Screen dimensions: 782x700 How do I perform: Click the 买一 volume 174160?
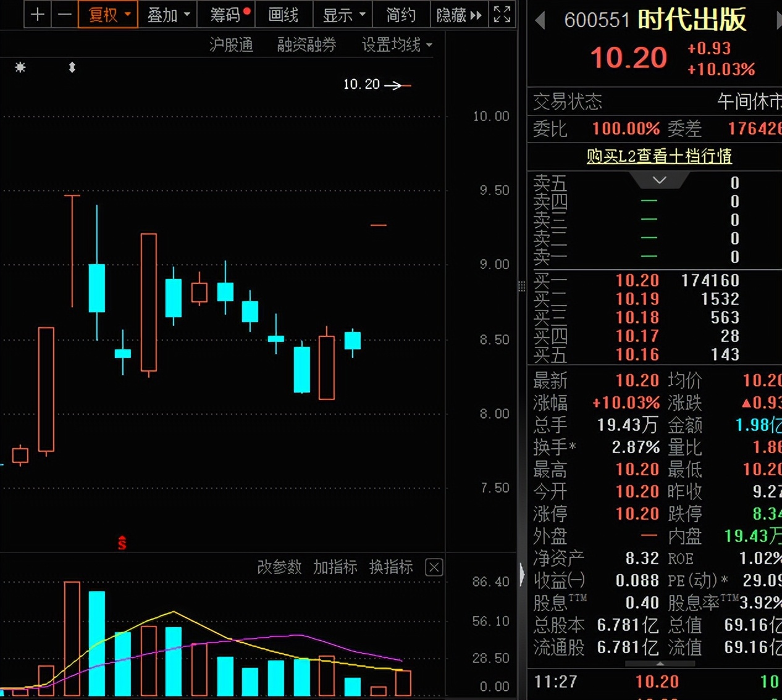coord(710,281)
